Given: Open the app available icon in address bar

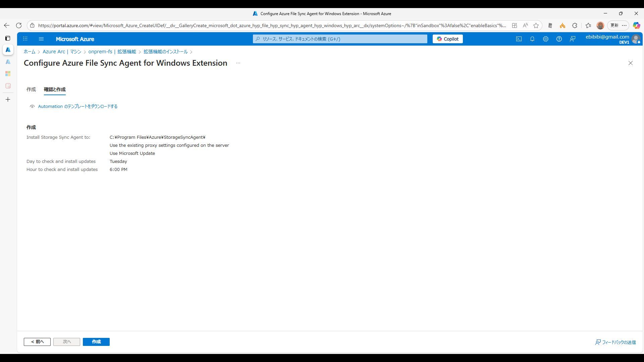Looking at the screenshot, I should point(514,25).
